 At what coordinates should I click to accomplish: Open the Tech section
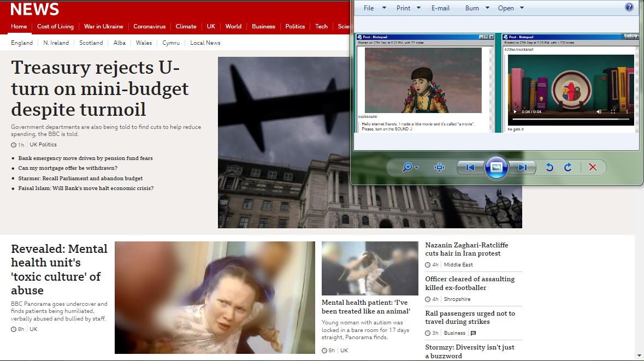[x=321, y=26]
